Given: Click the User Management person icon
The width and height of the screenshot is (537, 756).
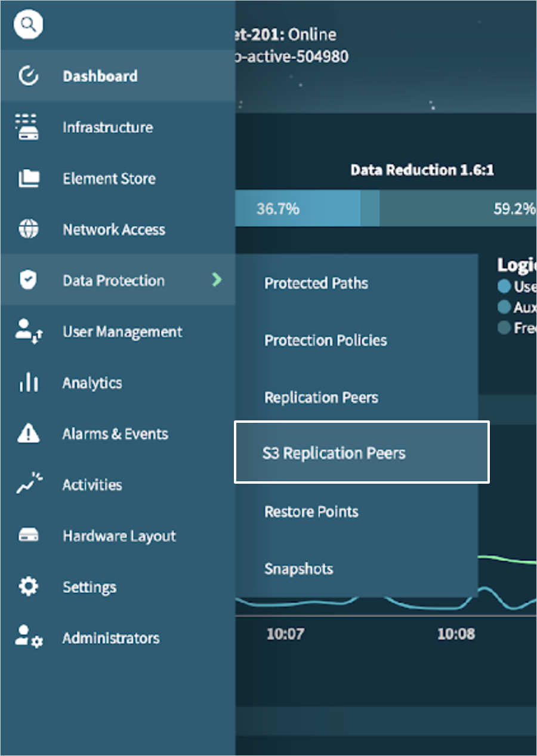Looking at the screenshot, I should point(29,331).
